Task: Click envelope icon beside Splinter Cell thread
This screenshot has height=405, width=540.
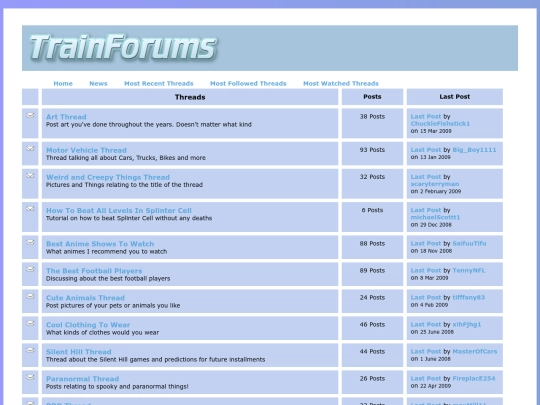Action: pos(30,209)
